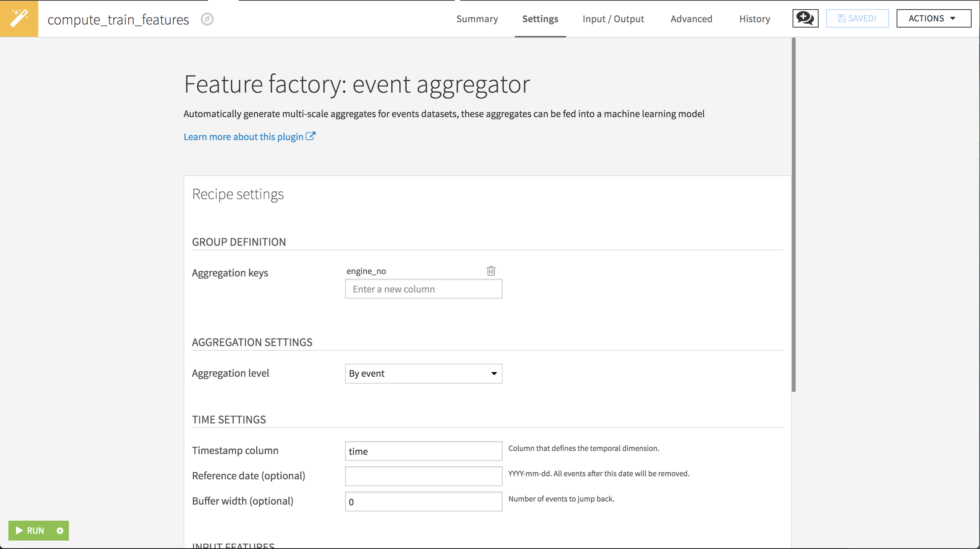Open the History tab
Image resolution: width=980 pixels, height=549 pixels.
[754, 19]
